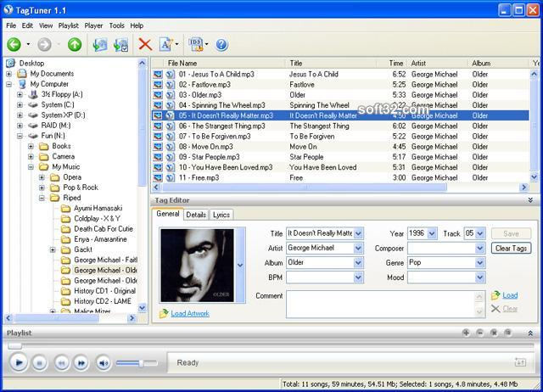The height and width of the screenshot is (392, 543).
Task: Click the Clear comment link
Action: tap(510, 309)
